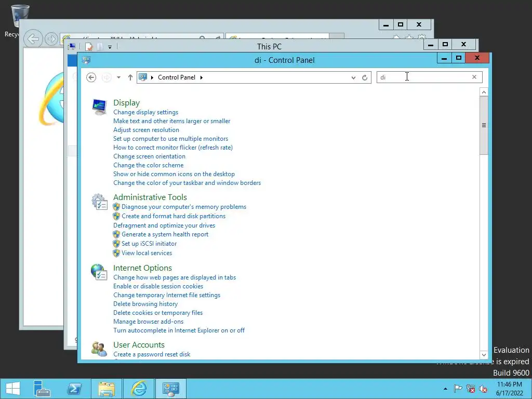This screenshot has height=399, width=532.
Task: Open Change display settings
Action: pyautogui.click(x=145, y=112)
